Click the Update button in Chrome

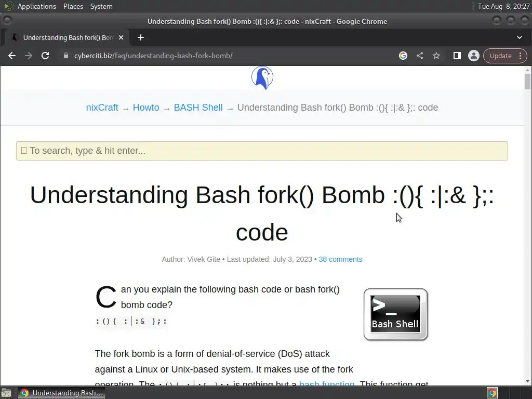pos(500,56)
